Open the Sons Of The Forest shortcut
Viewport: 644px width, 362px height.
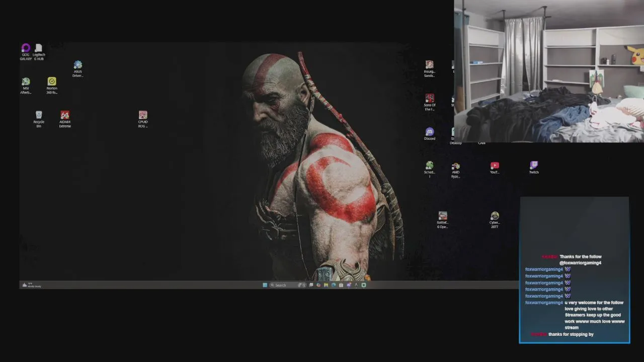[x=429, y=103]
